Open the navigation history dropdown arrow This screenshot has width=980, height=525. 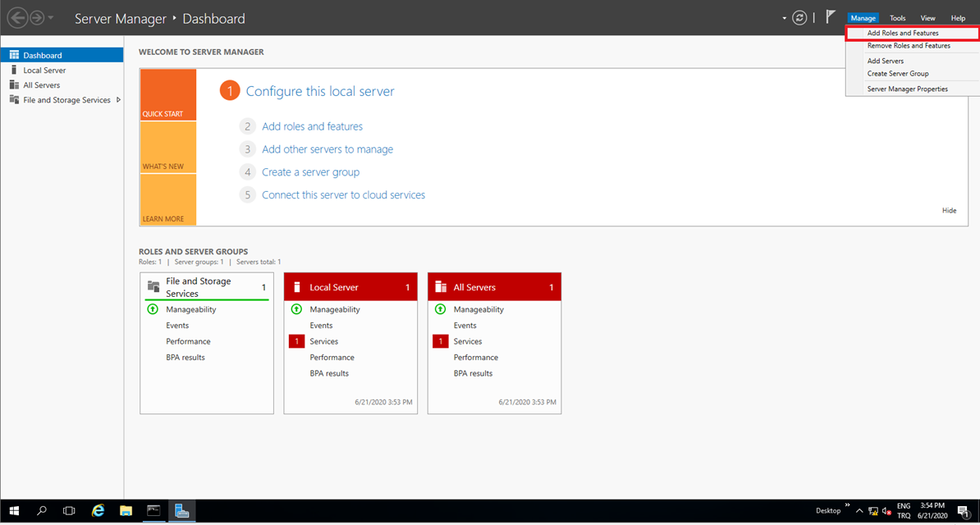(x=51, y=18)
